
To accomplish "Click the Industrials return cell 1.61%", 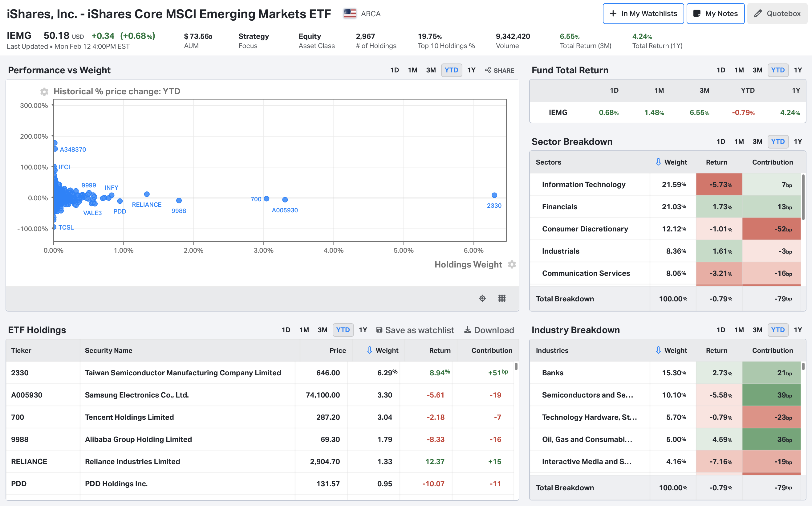I will click(719, 251).
